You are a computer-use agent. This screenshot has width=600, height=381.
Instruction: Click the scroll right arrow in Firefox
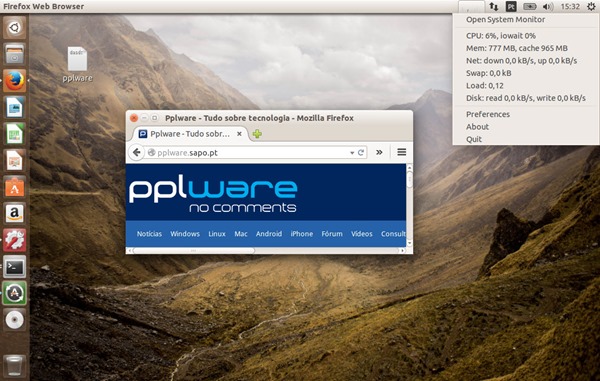(x=402, y=251)
